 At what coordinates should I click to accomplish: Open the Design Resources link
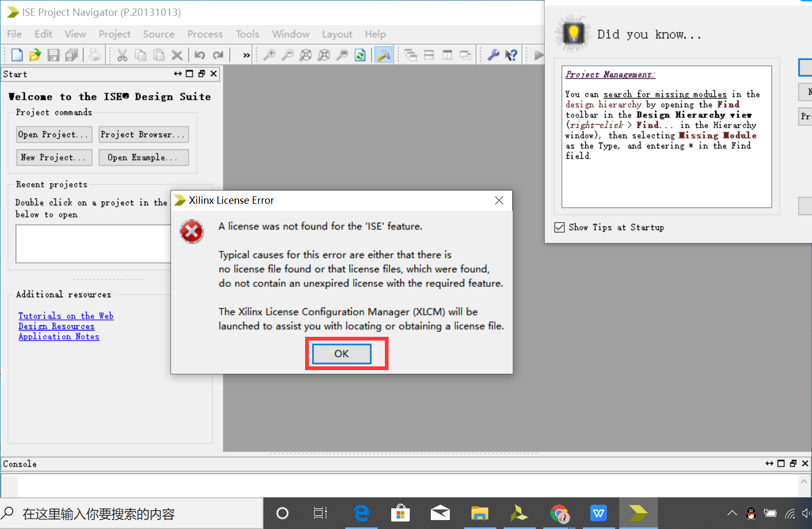click(x=56, y=326)
